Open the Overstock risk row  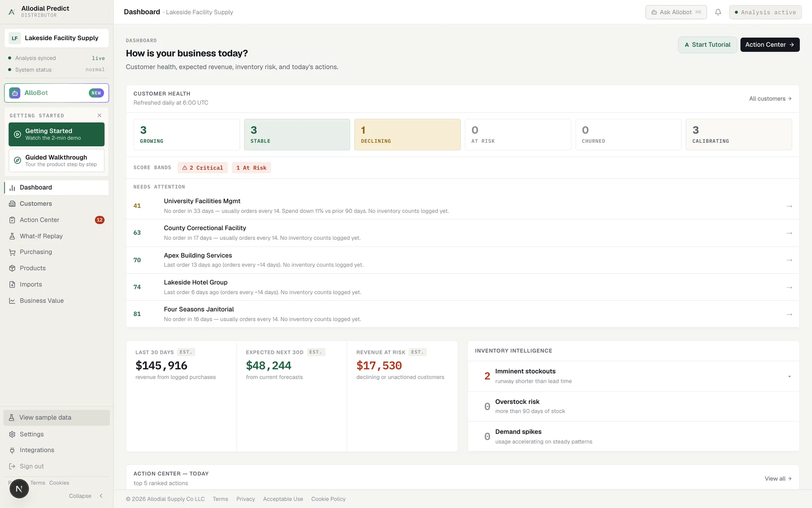634,406
